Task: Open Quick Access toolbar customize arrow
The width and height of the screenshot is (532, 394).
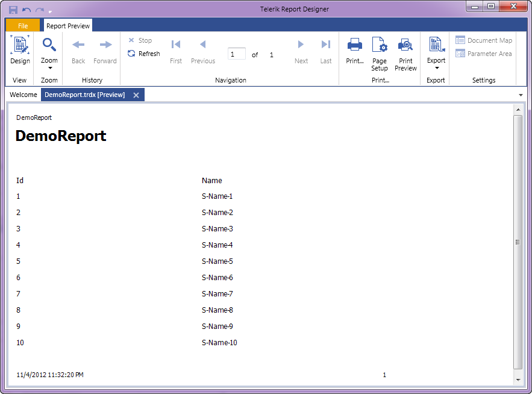Action: coord(51,12)
